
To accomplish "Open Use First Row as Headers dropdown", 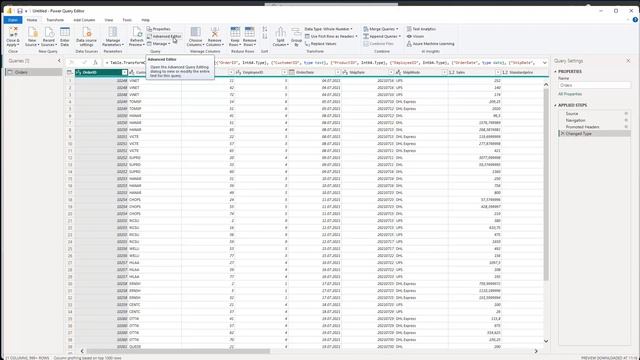I will (x=331, y=36).
